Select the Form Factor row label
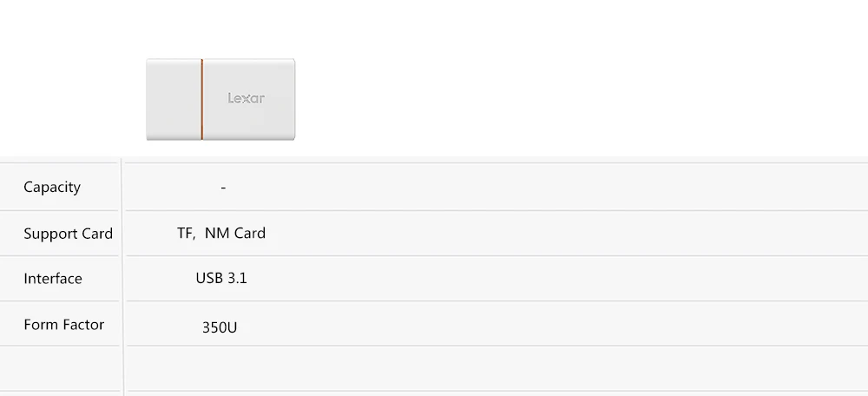 63,324
